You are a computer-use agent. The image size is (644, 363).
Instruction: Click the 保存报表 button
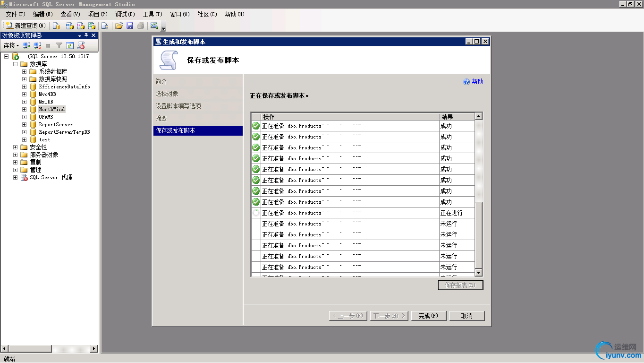(461, 285)
